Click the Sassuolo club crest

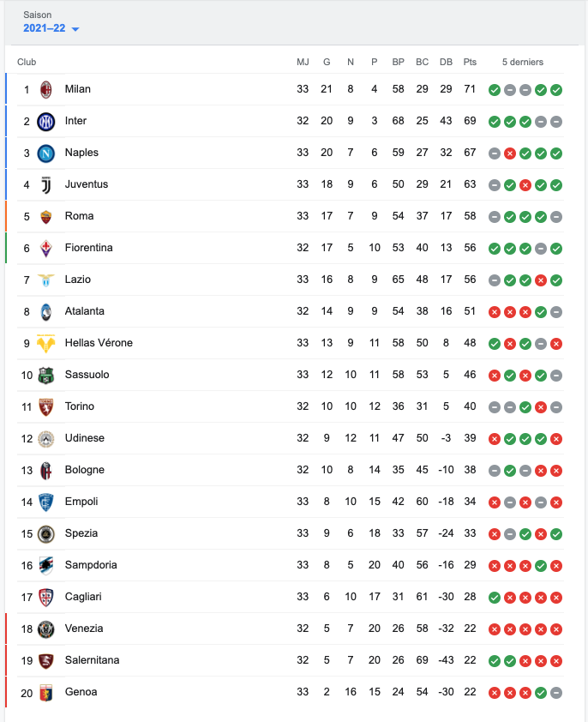(x=45, y=375)
